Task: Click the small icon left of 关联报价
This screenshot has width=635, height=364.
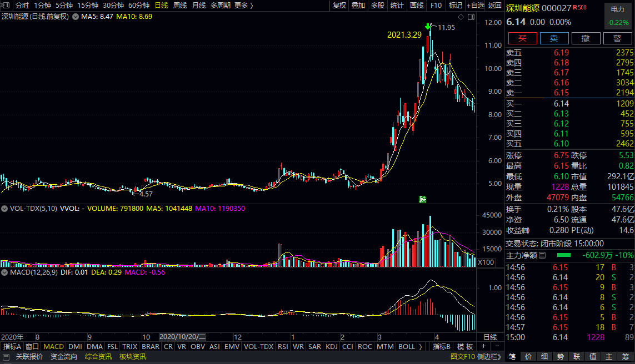Action: (6, 357)
